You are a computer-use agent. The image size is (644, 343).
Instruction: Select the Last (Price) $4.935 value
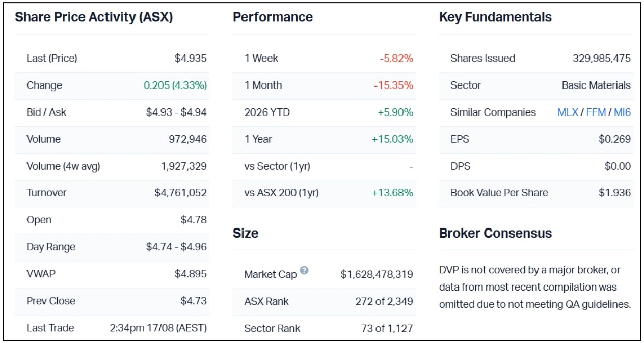[x=191, y=59]
